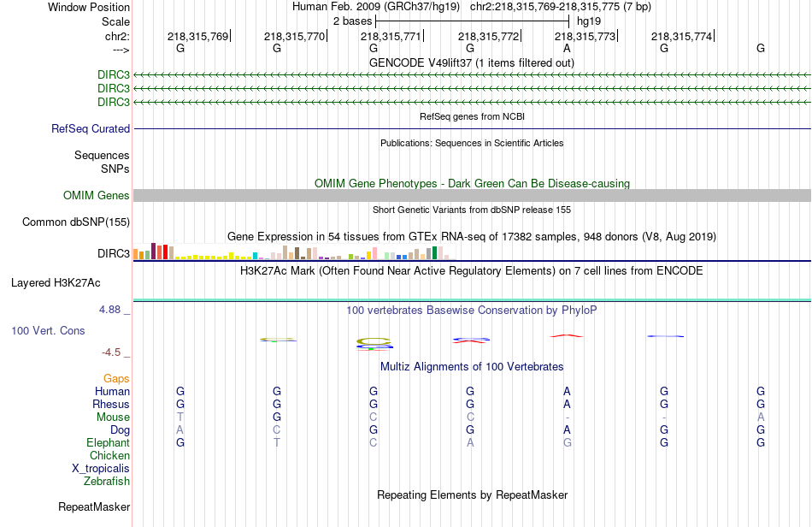Image resolution: width=812 pixels, height=527 pixels.
Task: Select the Human alignment row label
Action: (112, 391)
